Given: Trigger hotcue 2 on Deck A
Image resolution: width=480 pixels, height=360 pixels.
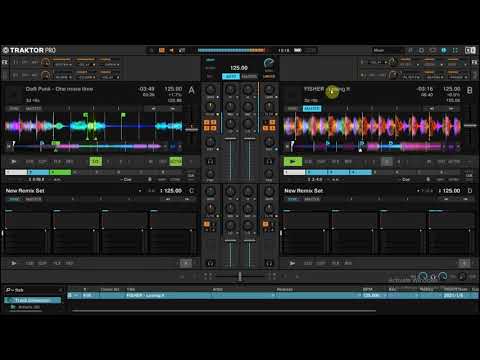Looking at the screenshot, I should pos(39,172).
